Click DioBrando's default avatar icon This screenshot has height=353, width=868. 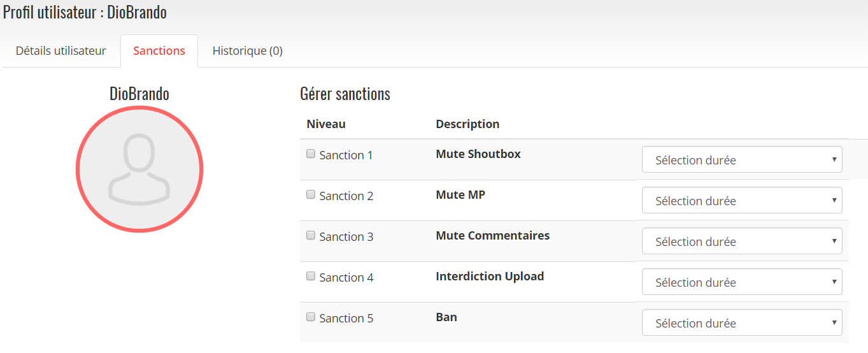click(x=139, y=169)
